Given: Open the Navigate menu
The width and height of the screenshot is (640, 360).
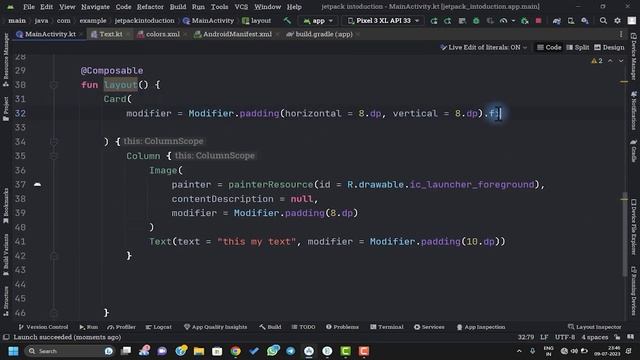Looking at the screenshot, I should pyautogui.click(x=95, y=7).
